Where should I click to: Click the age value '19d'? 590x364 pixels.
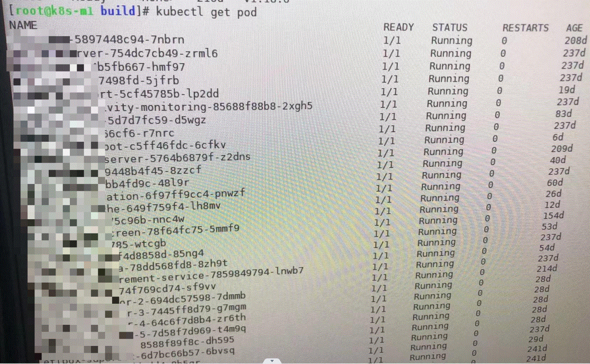click(x=566, y=90)
